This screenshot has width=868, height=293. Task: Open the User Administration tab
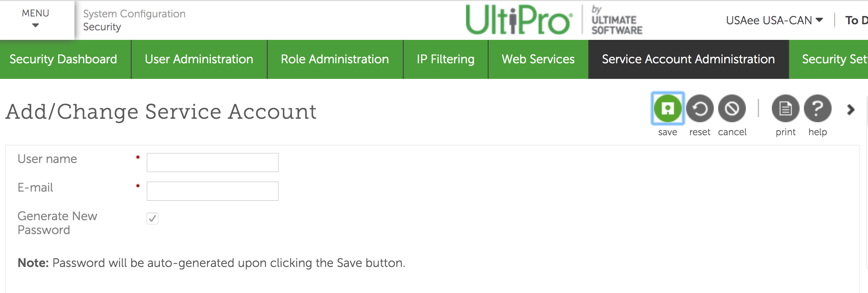coord(199,59)
